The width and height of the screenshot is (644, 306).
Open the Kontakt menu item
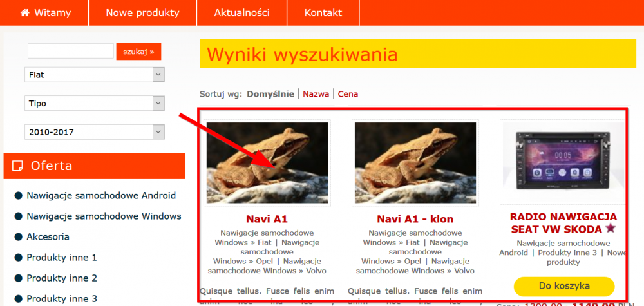(x=323, y=13)
